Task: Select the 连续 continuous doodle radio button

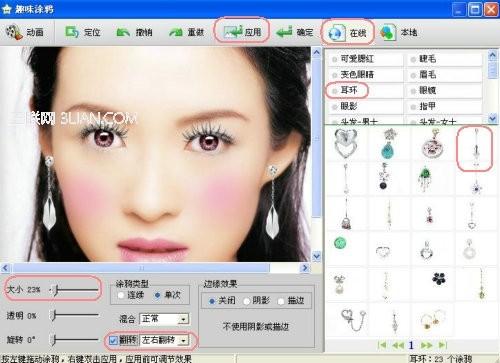Action: pyautogui.click(x=121, y=295)
